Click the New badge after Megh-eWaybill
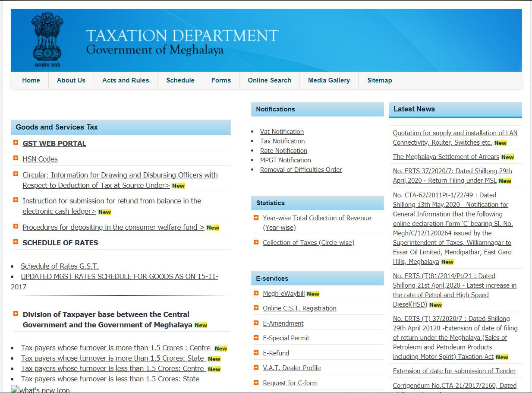532x393 pixels. click(x=313, y=294)
